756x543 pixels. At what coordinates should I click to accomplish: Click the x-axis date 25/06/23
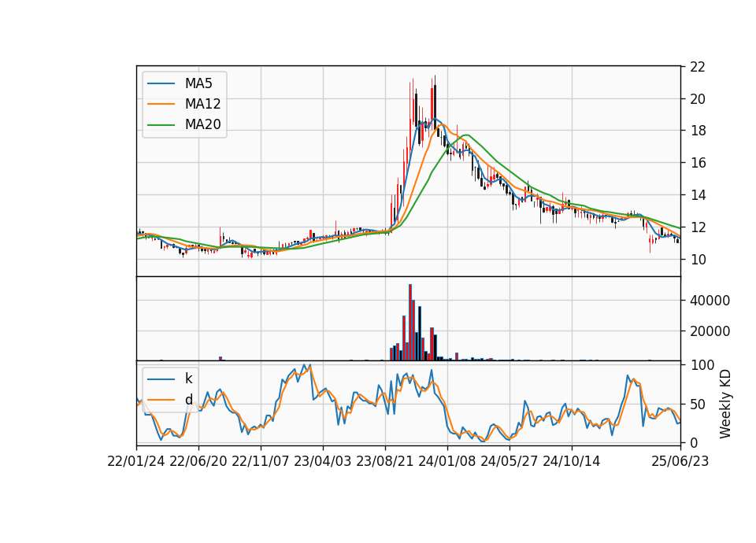click(680, 462)
